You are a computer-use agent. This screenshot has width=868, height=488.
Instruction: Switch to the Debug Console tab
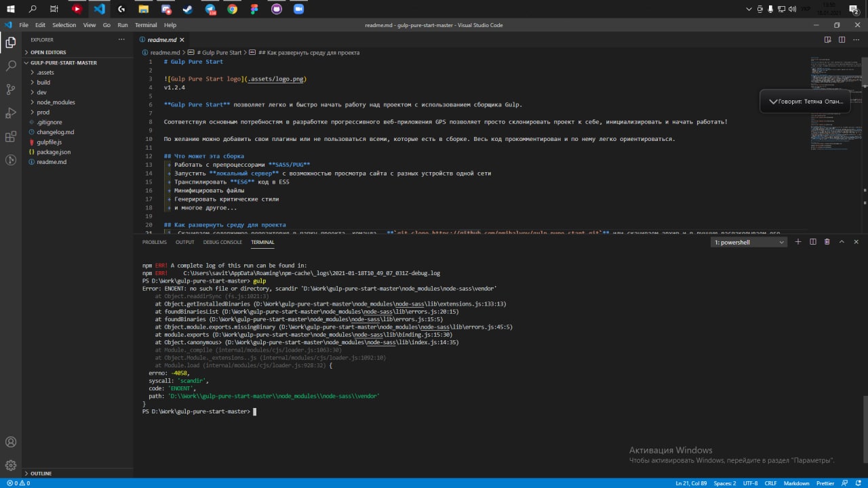point(222,242)
